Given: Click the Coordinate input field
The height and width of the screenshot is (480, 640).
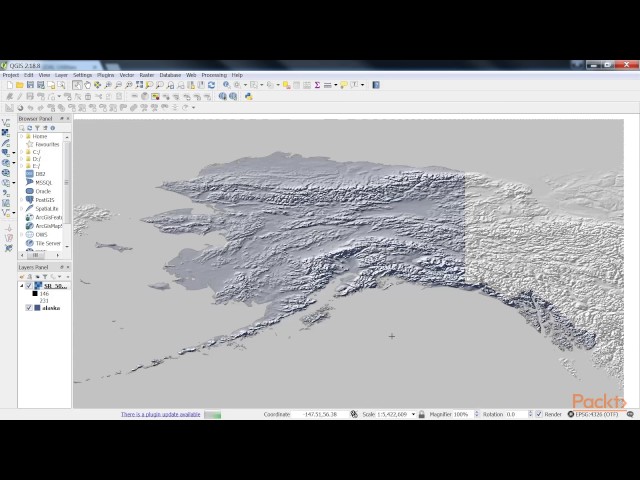Looking at the screenshot, I should pos(322,414).
